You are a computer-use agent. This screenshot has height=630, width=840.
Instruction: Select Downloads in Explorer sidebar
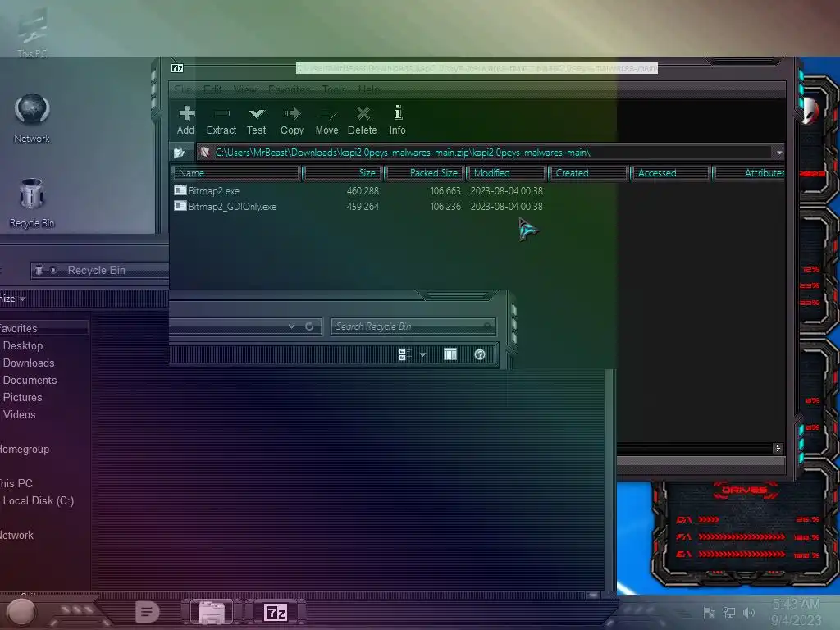[29, 363]
